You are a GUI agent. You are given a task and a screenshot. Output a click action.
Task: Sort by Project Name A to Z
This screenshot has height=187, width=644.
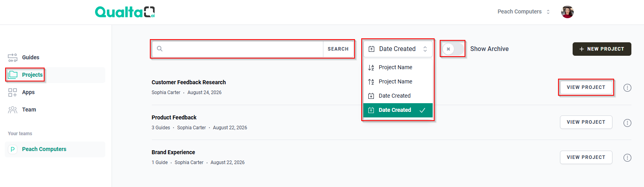tap(398, 68)
